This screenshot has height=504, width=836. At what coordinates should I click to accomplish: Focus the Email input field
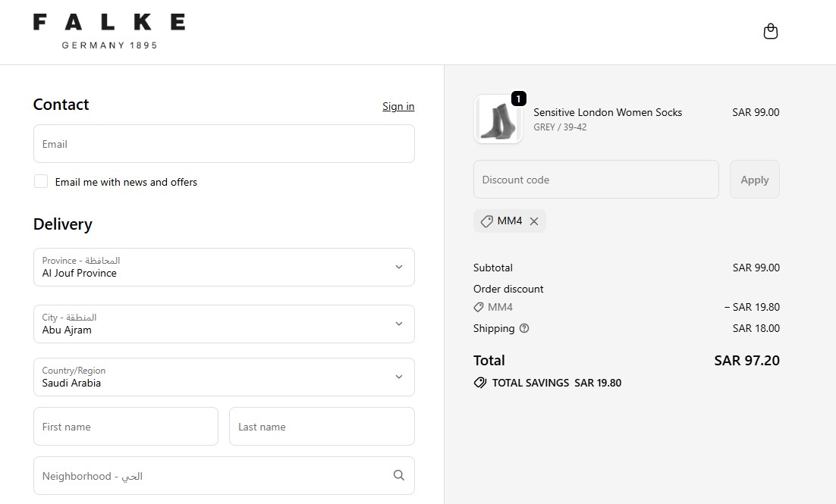tap(224, 144)
